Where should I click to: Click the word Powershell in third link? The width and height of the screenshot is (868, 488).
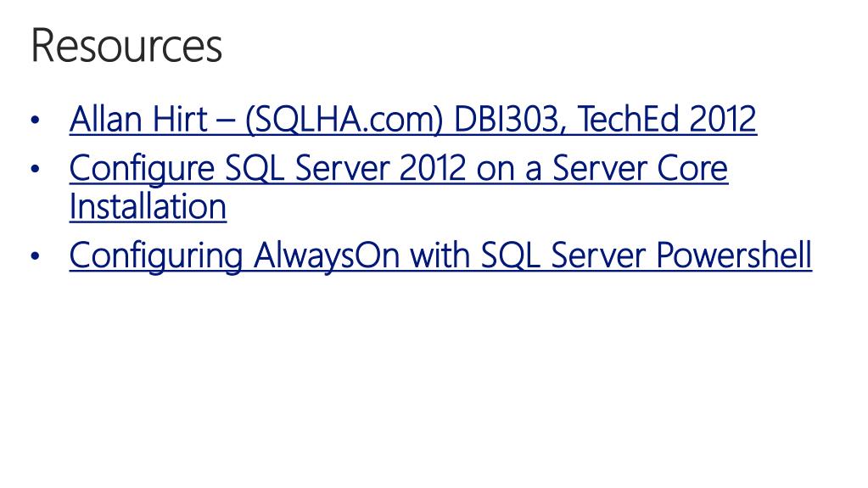point(734,255)
